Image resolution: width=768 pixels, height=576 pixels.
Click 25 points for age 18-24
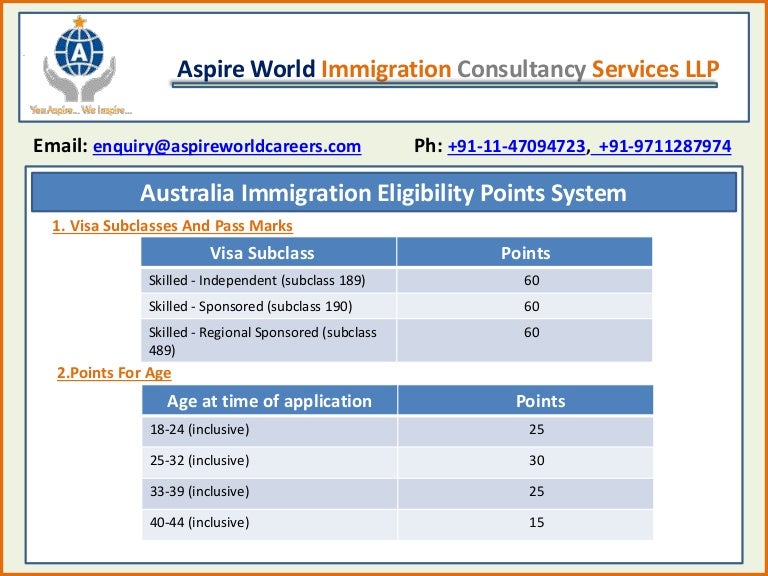pos(536,429)
